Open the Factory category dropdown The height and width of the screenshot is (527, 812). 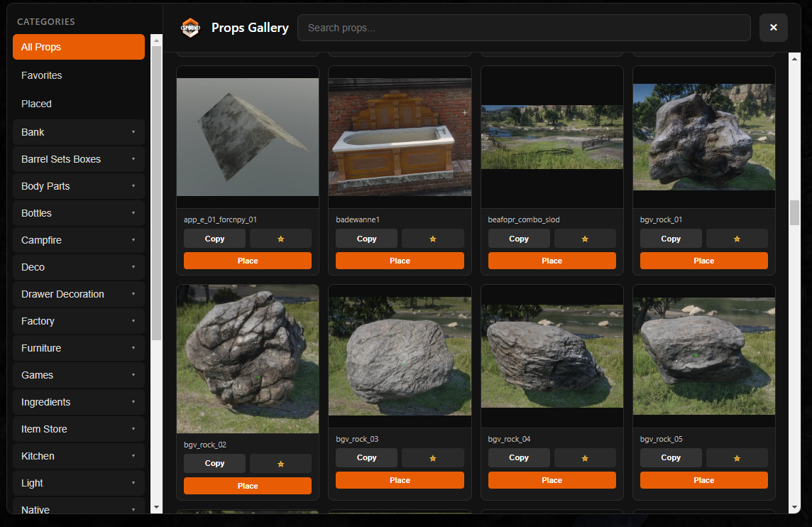coord(79,321)
